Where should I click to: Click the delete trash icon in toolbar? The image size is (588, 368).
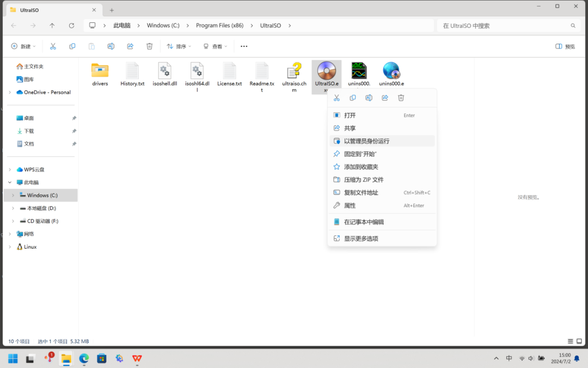pos(149,46)
